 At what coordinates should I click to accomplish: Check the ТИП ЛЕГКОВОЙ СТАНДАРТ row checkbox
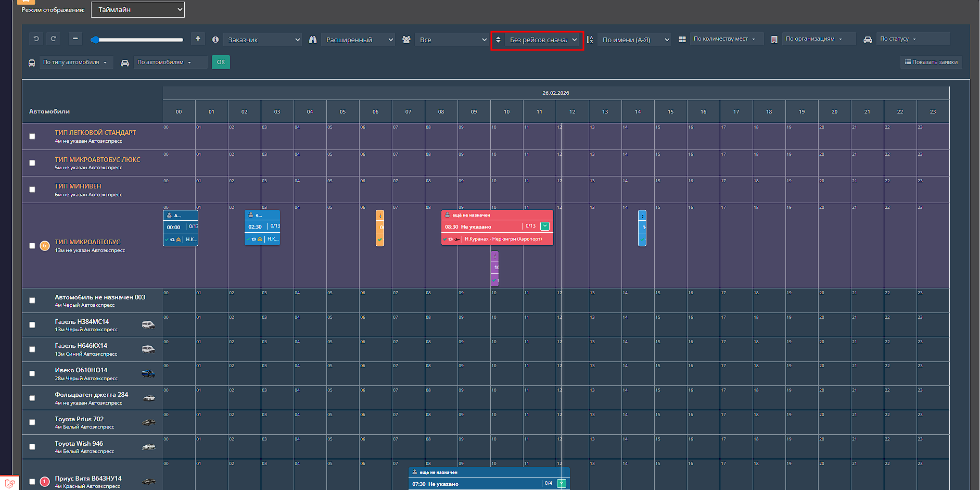point(32,136)
